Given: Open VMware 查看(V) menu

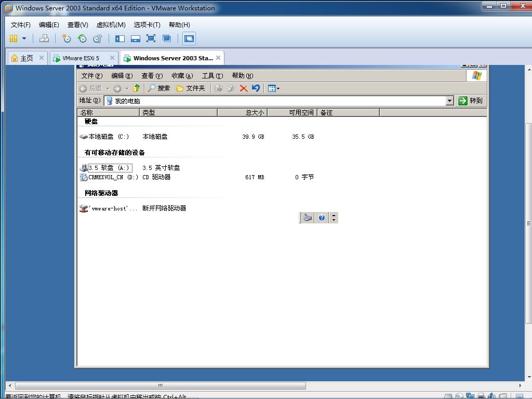Looking at the screenshot, I should [x=78, y=25].
